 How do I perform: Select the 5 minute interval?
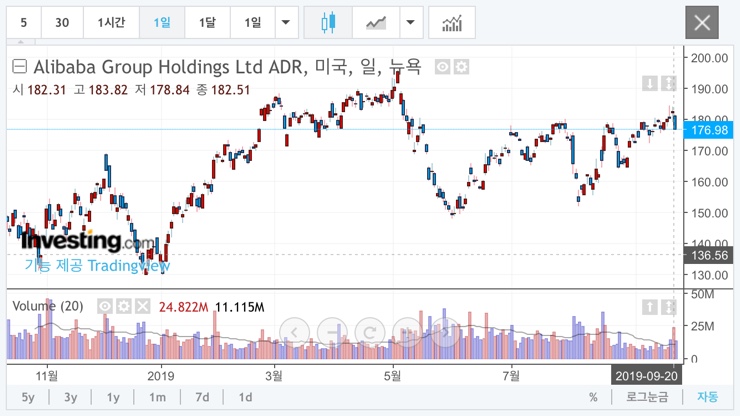tap(24, 22)
